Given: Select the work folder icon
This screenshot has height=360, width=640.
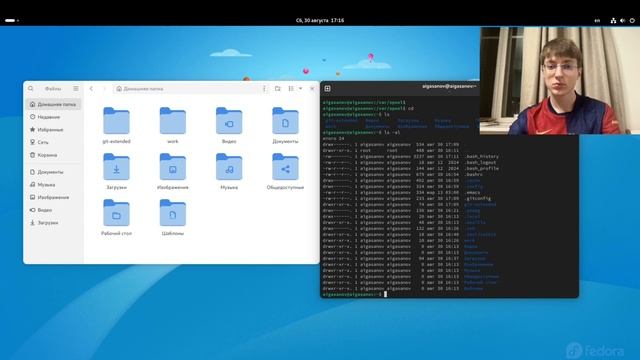Looking at the screenshot, I should point(173,121).
